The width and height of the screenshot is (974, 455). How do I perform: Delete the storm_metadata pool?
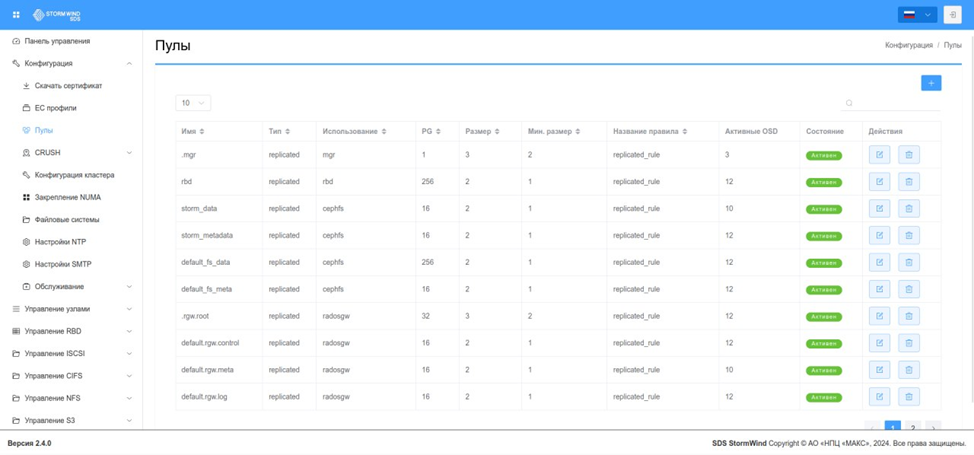point(909,236)
